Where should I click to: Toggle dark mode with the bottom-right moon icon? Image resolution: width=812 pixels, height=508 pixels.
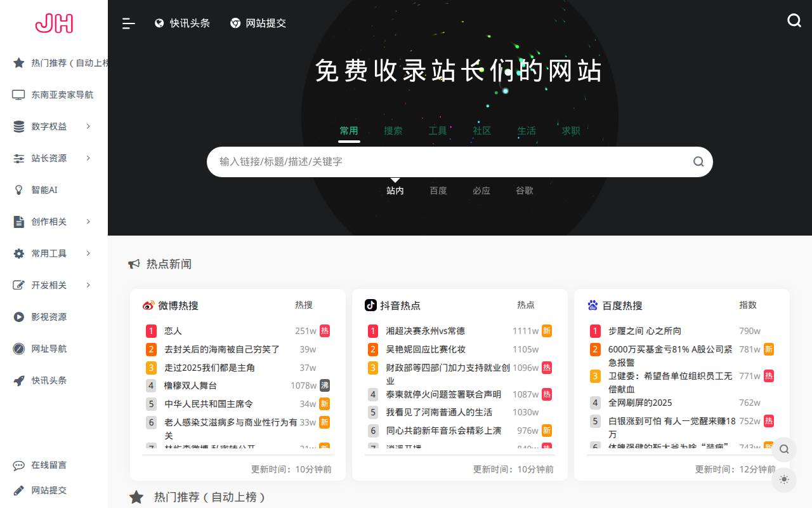pyautogui.click(x=783, y=479)
